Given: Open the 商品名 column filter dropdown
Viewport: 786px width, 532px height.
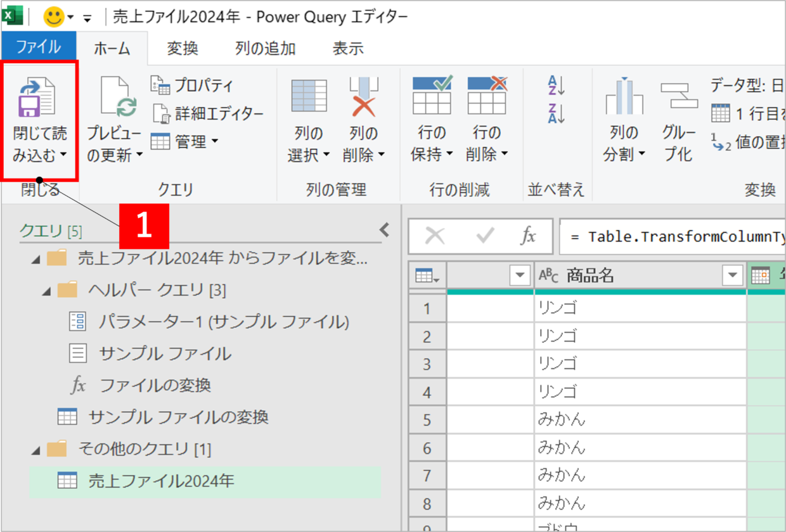Looking at the screenshot, I should [733, 275].
